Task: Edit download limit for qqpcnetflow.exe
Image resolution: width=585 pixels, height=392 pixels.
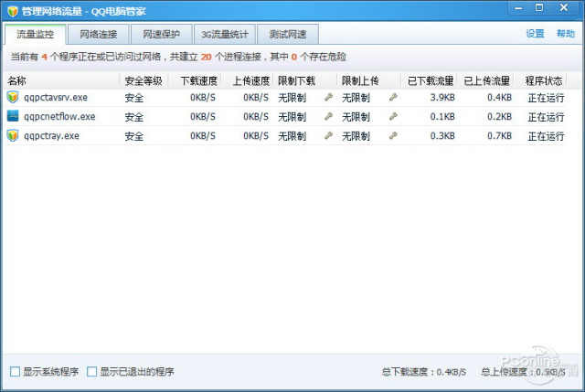Action: pos(328,116)
